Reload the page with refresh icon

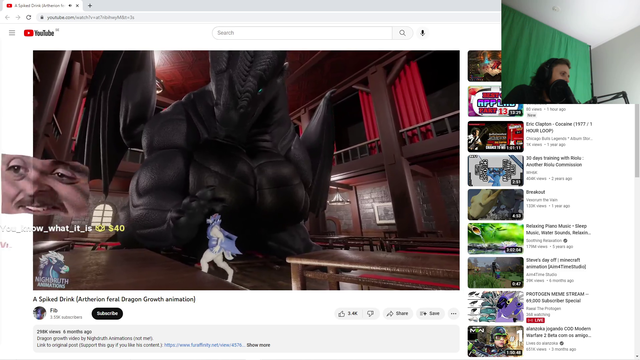(29, 18)
